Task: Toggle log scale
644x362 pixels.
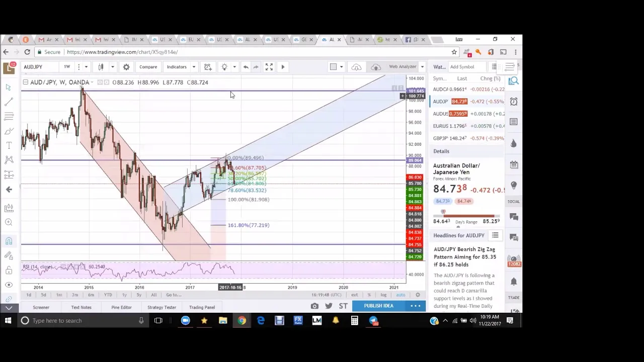Action: pyautogui.click(x=383, y=295)
